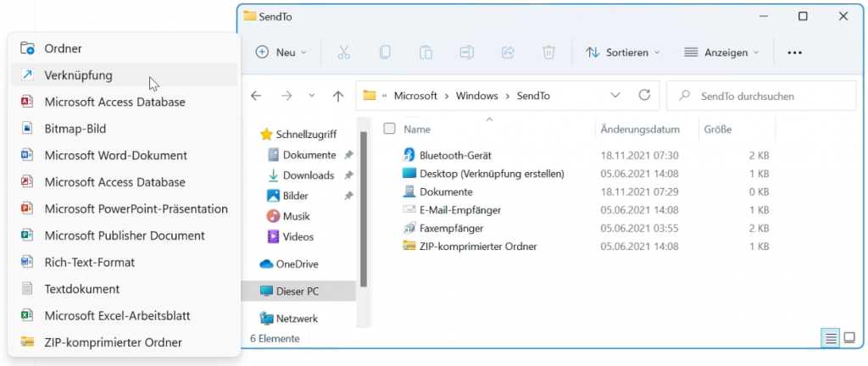The width and height of the screenshot is (868, 366).
Task: Choose Bitmap-Bild in the new menu
Action: tap(124, 128)
